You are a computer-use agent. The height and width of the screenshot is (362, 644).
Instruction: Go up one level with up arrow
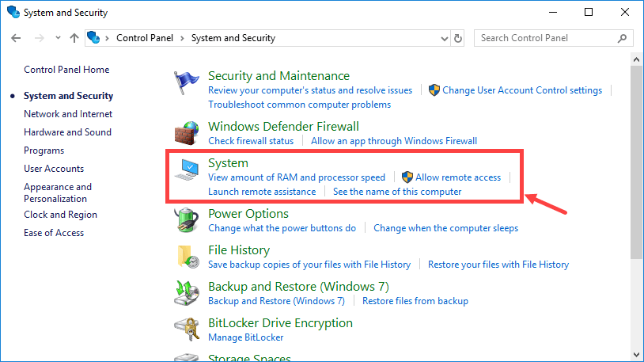[74, 38]
